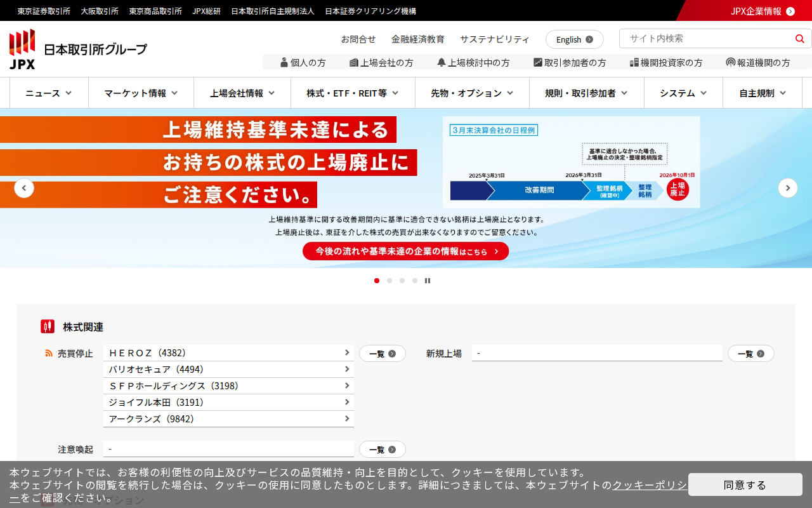Image resolution: width=812 pixels, height=508 pixels.
Task: Click the candlestick icon beside 株式関連
Action: [48, 326]
